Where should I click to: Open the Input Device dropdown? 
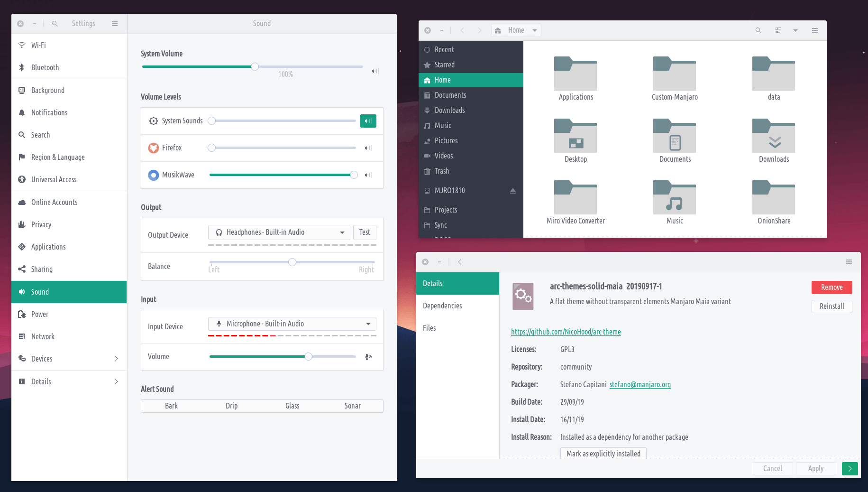[292, 324]
